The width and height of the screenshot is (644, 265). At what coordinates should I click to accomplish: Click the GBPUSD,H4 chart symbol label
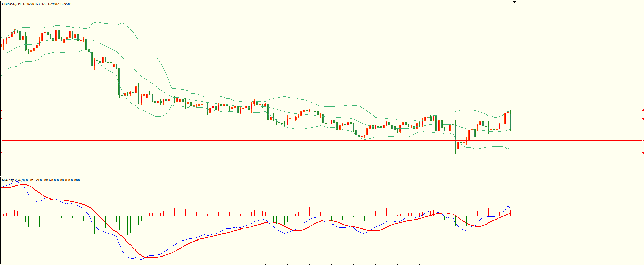[11, 4]
